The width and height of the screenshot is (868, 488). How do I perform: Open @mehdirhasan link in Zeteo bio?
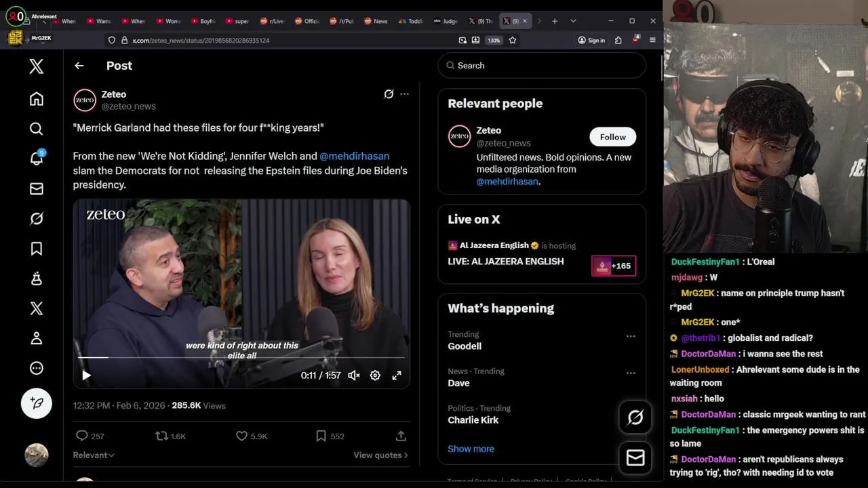point(507,182)
